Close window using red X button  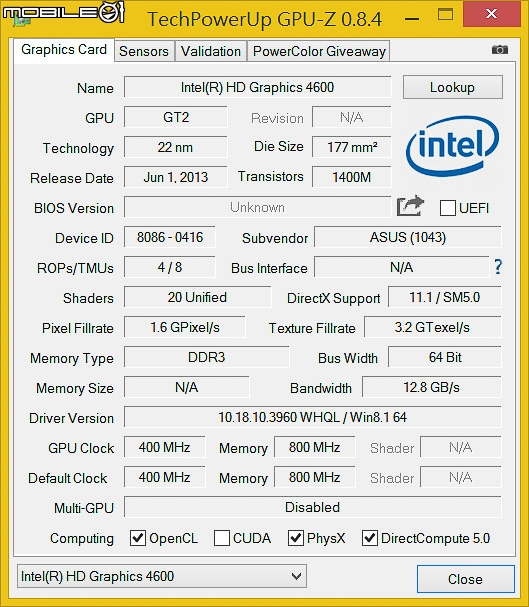click(491, 14)
